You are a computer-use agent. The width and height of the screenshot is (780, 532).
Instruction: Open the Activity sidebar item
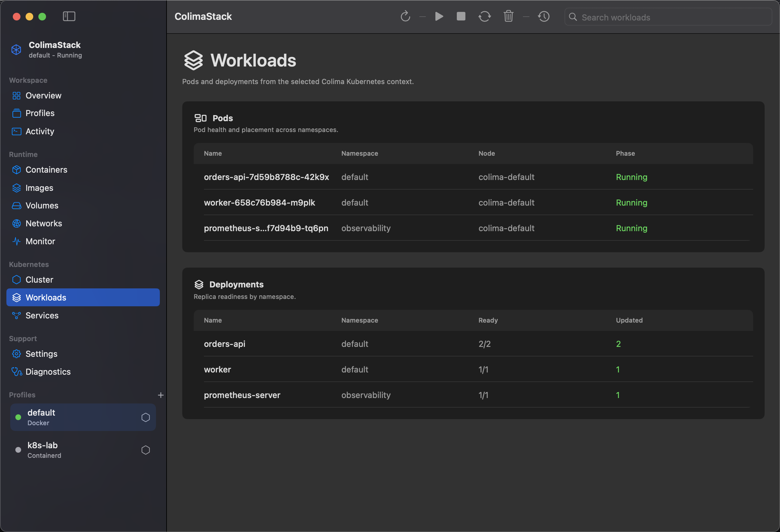point(83,131)
